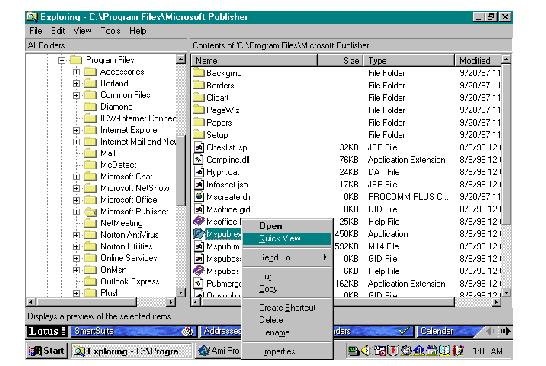Click the Diamond folder icon in tree
The image size is (546, 366).
[90, 107]
